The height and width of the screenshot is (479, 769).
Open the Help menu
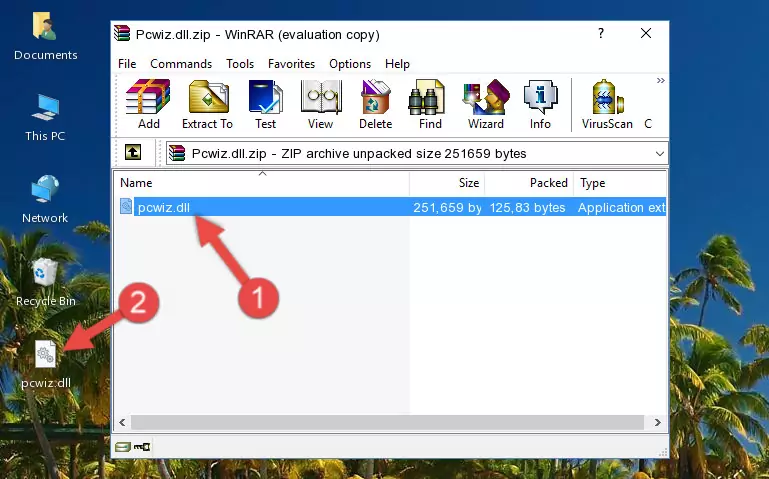point(397,64)
